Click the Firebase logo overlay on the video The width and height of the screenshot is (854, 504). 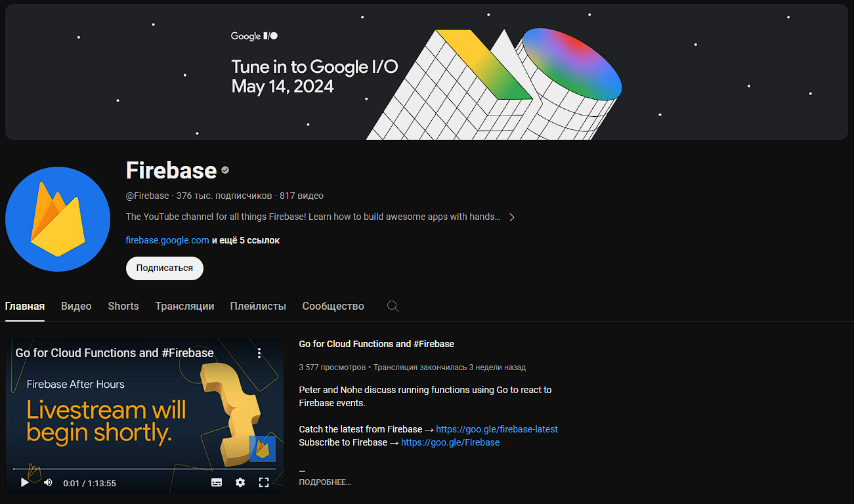263,449
